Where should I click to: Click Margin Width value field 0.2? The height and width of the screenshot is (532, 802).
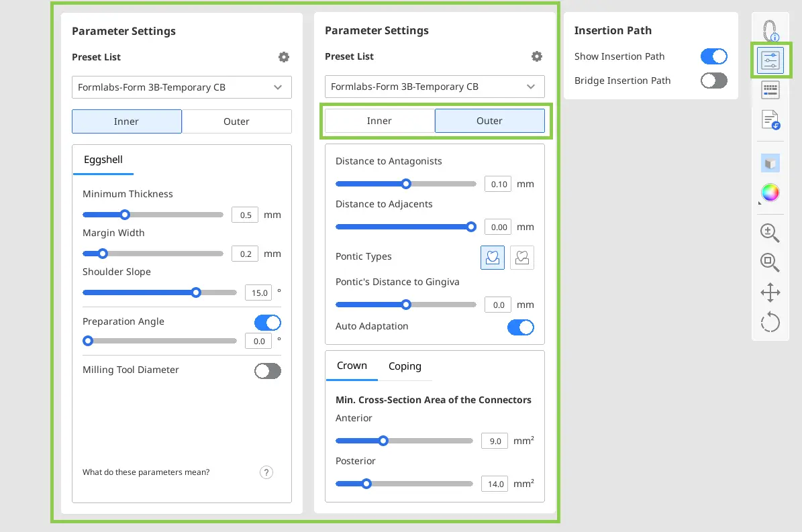pyautogui.click(x=245, y=254)
